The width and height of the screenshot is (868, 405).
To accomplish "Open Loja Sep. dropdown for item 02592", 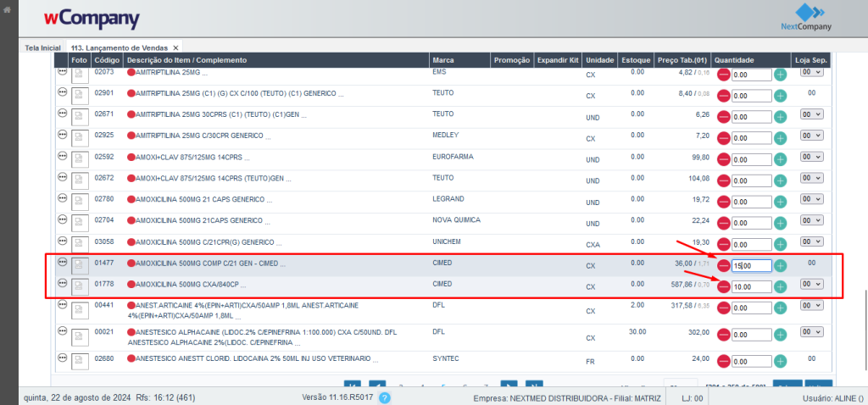I will [812, 157].
